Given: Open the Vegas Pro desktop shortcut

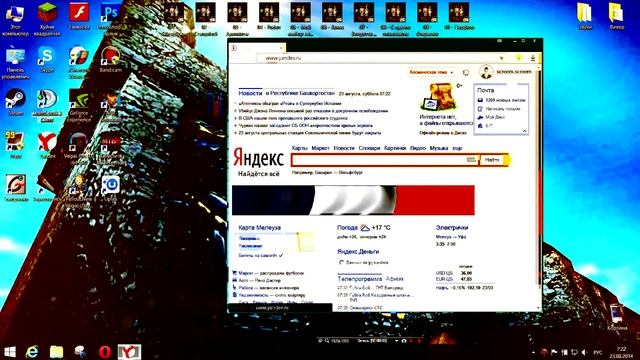Looking at the screenshot, I should pos(79,148).
